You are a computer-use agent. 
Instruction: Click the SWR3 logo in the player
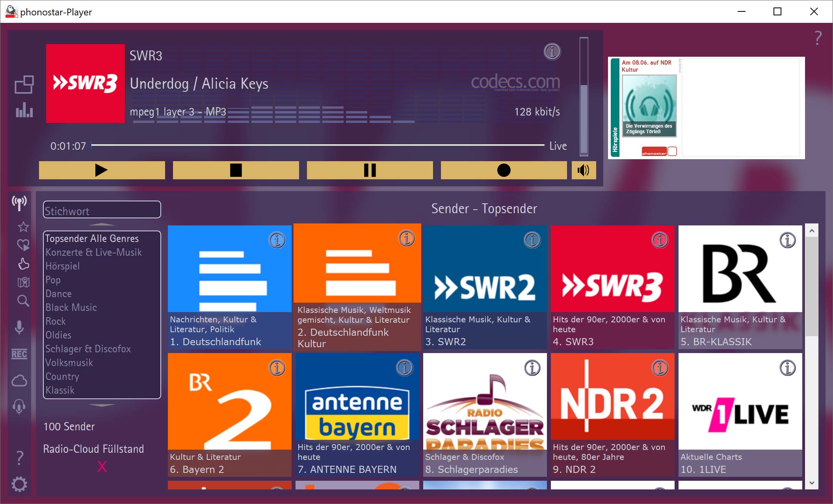[86, 84]
